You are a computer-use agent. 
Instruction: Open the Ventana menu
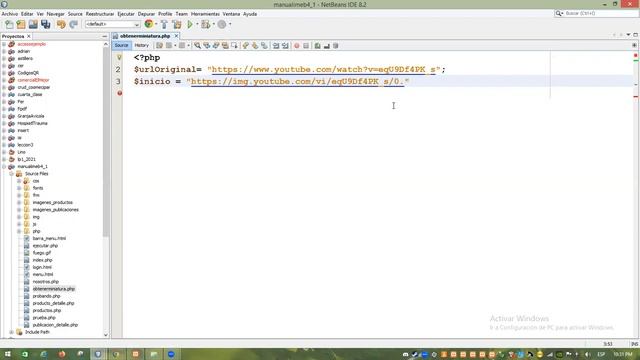click(231, 14)
